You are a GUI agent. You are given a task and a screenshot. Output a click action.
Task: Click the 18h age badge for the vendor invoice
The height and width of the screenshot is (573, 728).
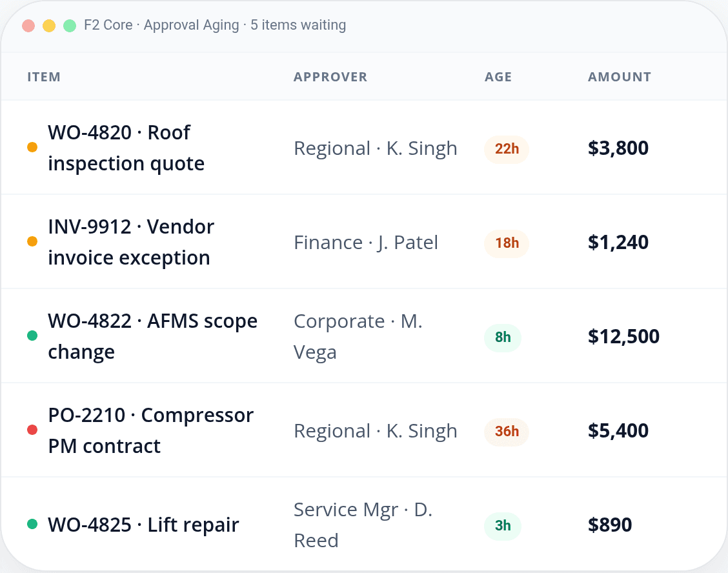[506, 243]
